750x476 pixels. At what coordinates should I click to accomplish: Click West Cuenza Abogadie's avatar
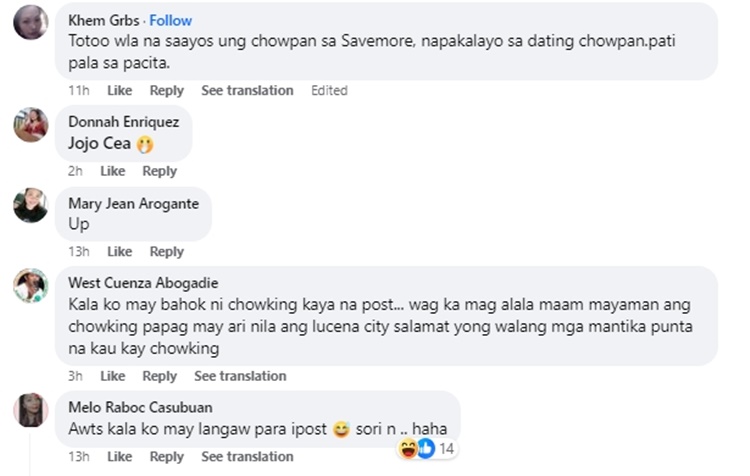(x=31, y=286)
